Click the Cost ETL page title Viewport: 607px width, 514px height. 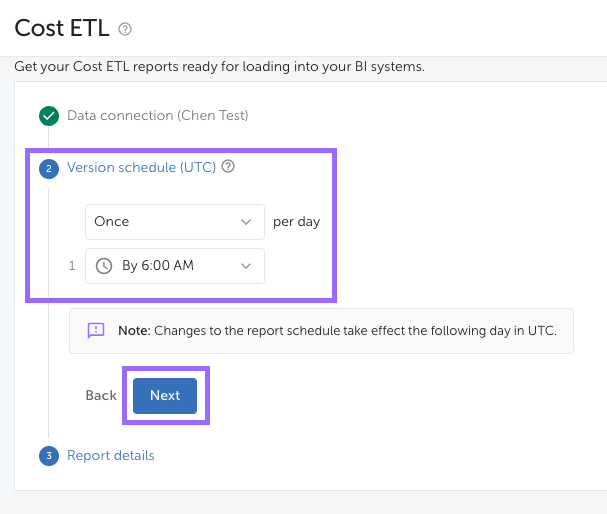pos(60,28)
